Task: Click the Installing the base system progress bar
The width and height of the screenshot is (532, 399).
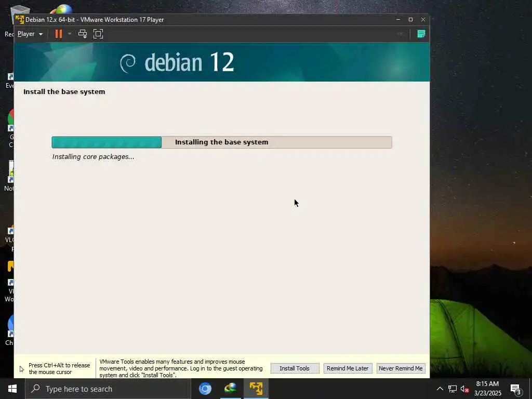Action: (x=222, y=142)
